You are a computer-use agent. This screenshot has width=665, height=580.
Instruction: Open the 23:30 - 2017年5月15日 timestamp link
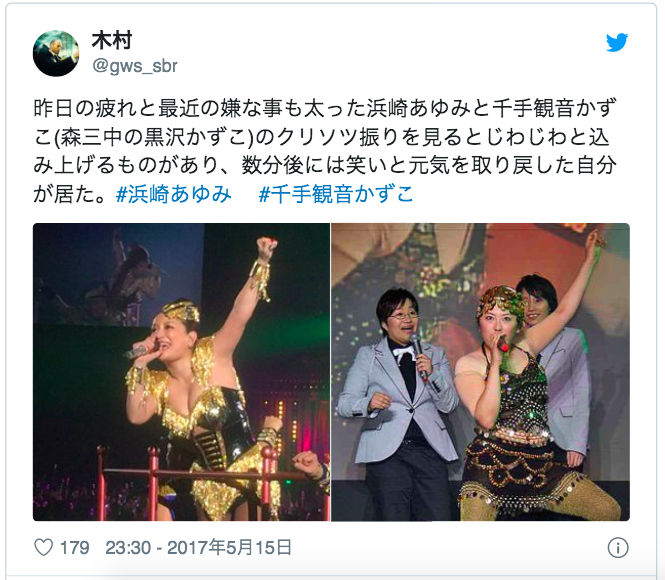point(198,547)
